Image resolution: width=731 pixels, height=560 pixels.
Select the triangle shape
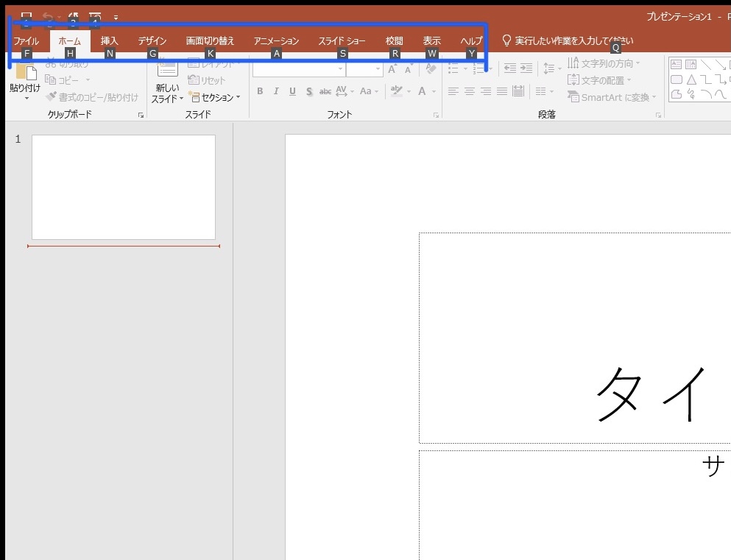point(691,79)
